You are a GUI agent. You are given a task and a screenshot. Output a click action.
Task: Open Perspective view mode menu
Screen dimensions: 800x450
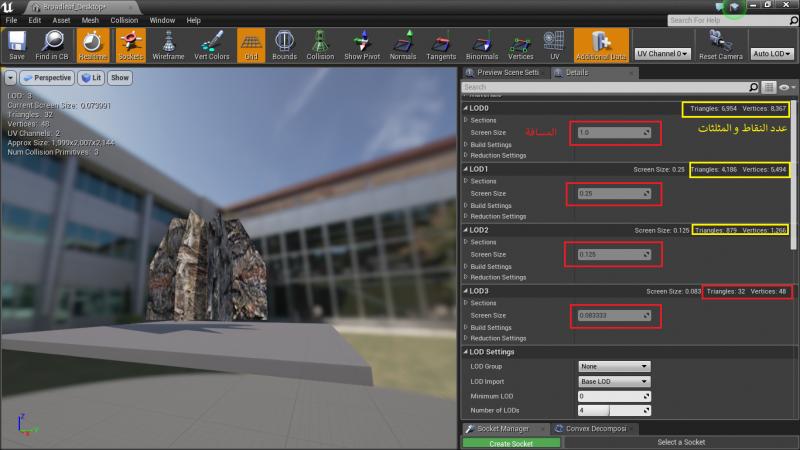click(47, 78)
